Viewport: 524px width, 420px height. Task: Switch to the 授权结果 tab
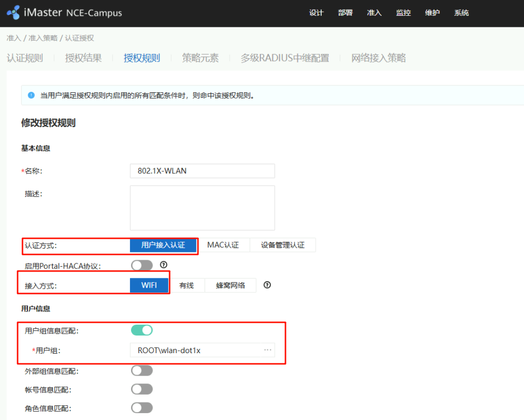pyautogui.click(x=84, y=58)
